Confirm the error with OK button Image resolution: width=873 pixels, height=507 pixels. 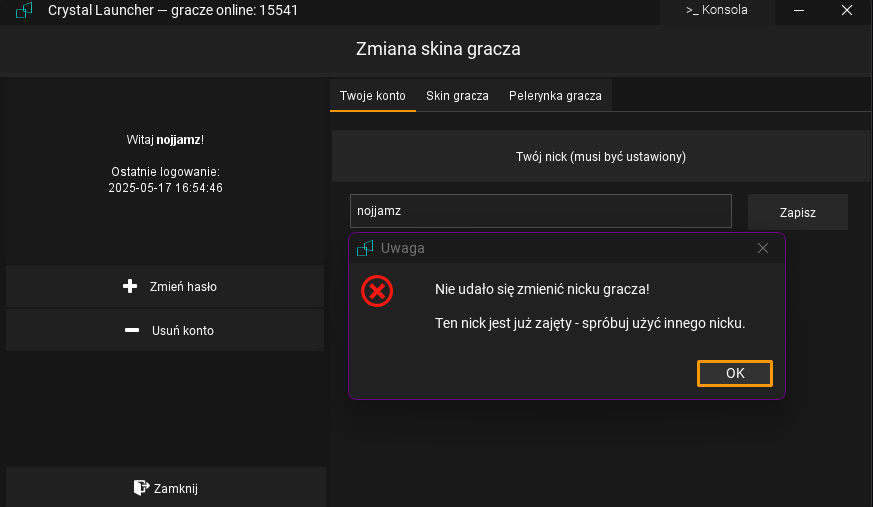coord(735,373)
